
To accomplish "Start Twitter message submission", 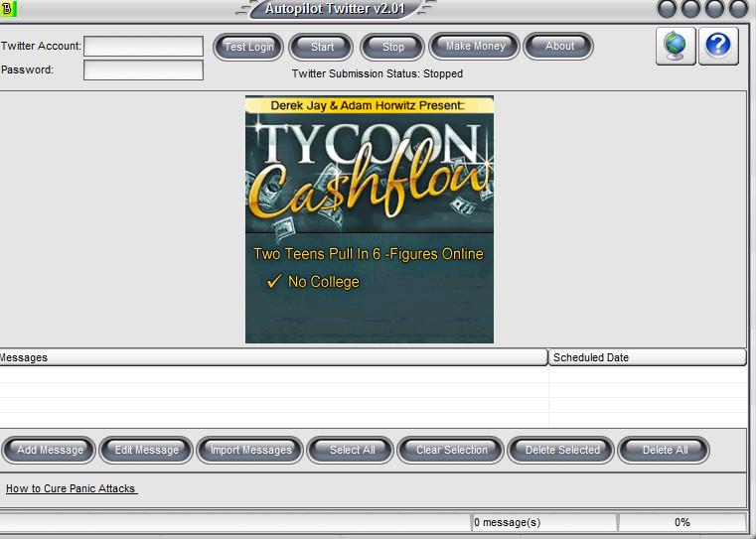I will coord(321,47).
